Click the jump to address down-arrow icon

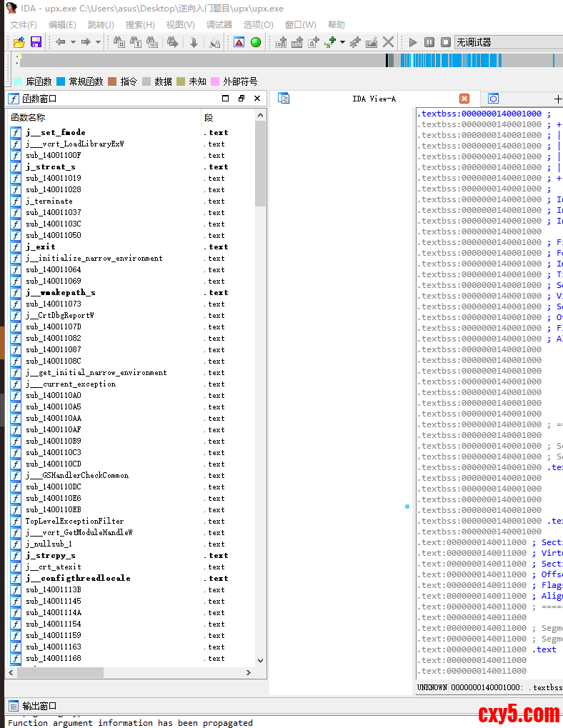pyautogui.click(x=194, y=42)
